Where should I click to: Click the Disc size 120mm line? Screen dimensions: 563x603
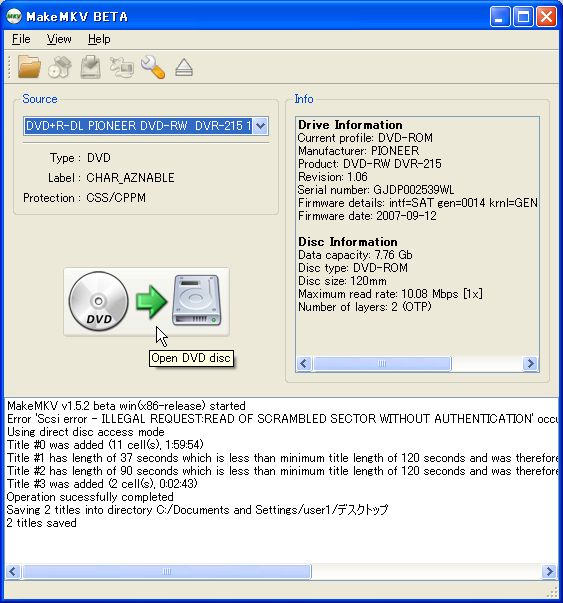342,281
